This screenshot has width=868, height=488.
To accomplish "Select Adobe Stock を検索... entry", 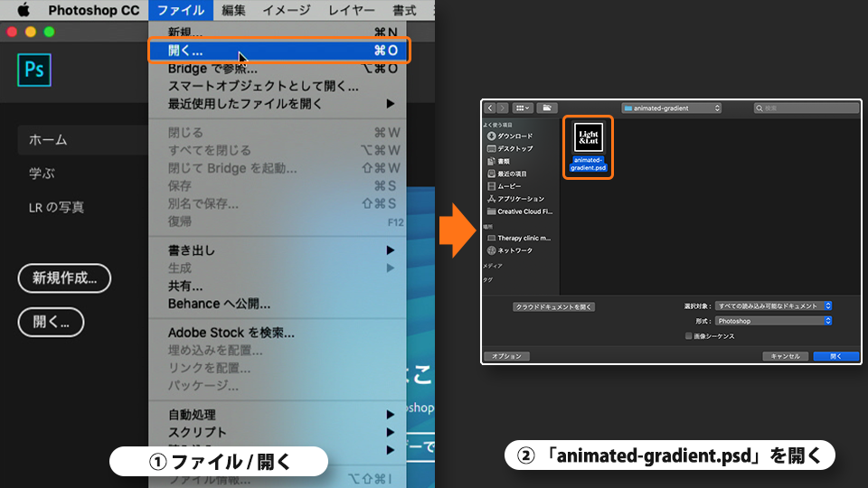I will [278, 333].
